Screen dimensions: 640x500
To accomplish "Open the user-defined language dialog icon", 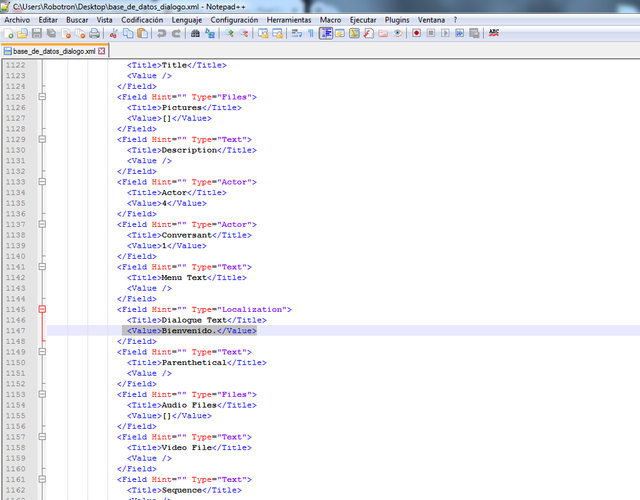I will coord(340,33).
